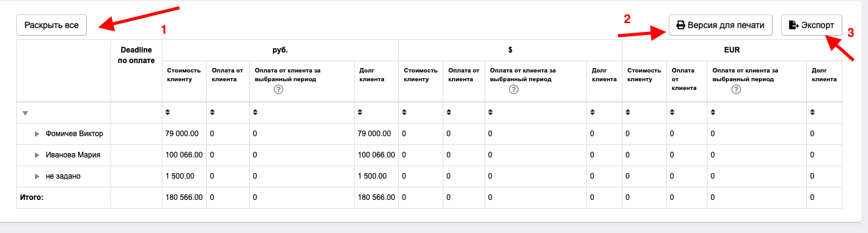
Task: Expand the Иванова Мария row
Action: tap(37, 155)
